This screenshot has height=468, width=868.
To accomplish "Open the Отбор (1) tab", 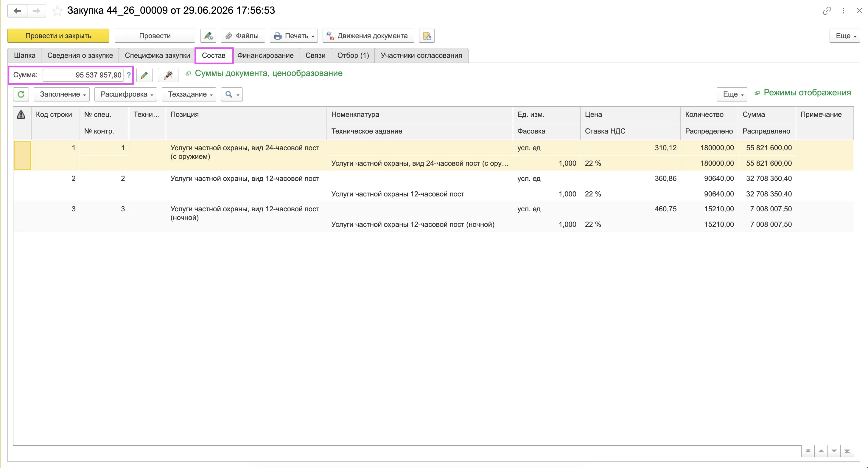I will [x=353, y=56].
